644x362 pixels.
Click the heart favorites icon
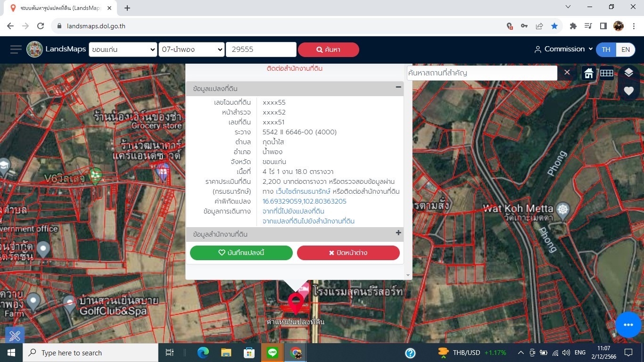628,91
